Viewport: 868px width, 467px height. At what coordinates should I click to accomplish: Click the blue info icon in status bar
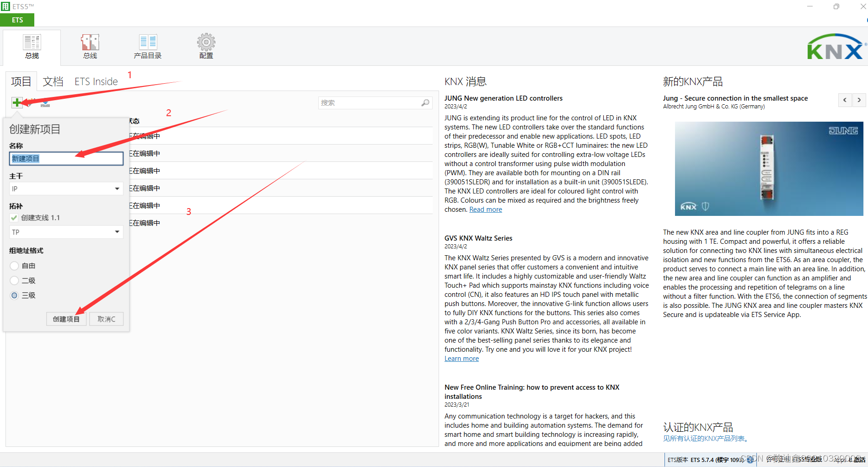click(750, 459)
